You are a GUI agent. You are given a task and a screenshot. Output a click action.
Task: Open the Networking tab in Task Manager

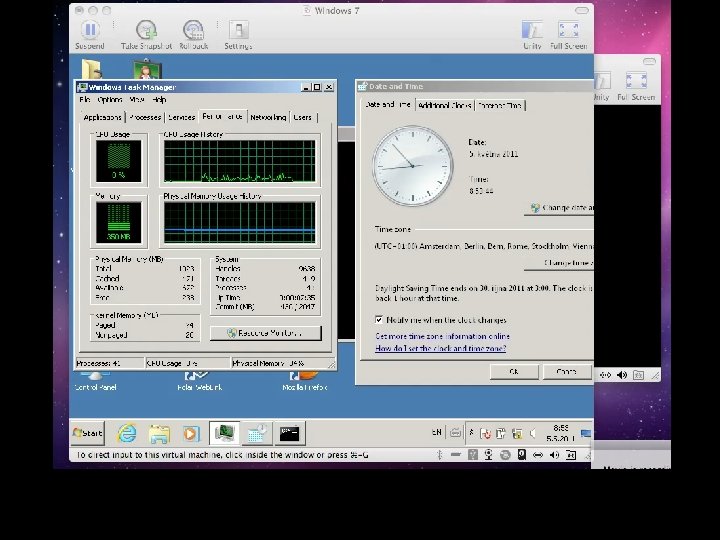click(x=268, y=117)
